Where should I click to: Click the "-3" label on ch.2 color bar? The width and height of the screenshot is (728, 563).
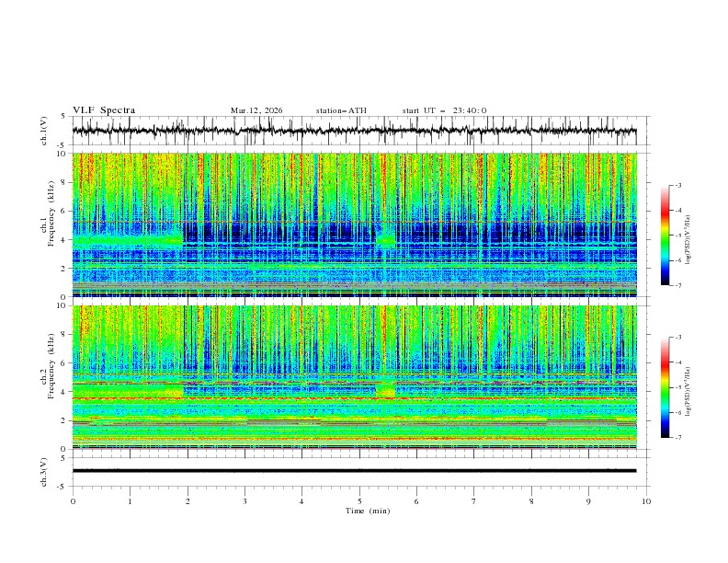click(x=678, y=338)
